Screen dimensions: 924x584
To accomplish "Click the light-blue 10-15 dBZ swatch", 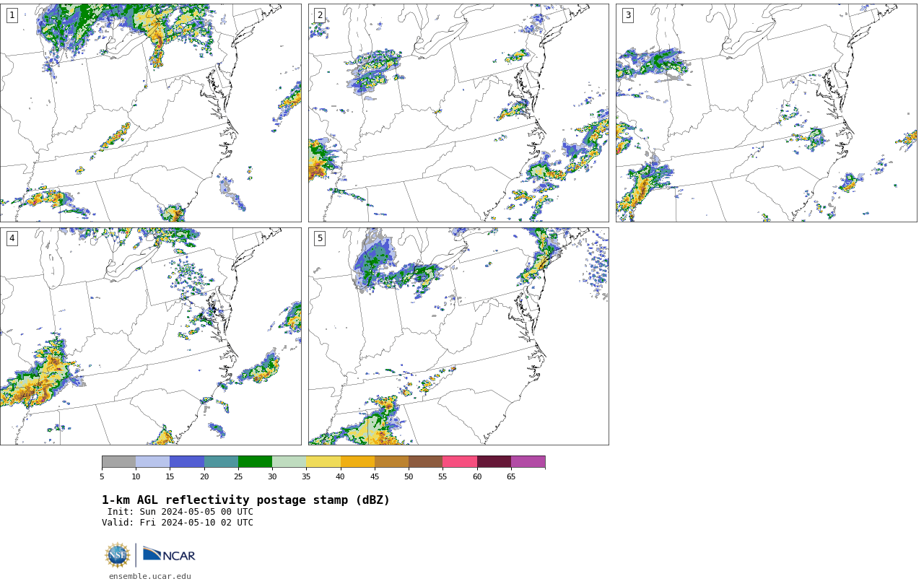I will tap(153, 462).
